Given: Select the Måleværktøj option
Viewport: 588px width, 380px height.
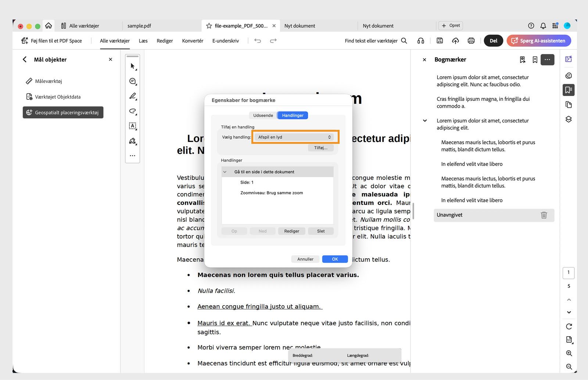Looking at the screenshot, I should click(x=49, y=81).
